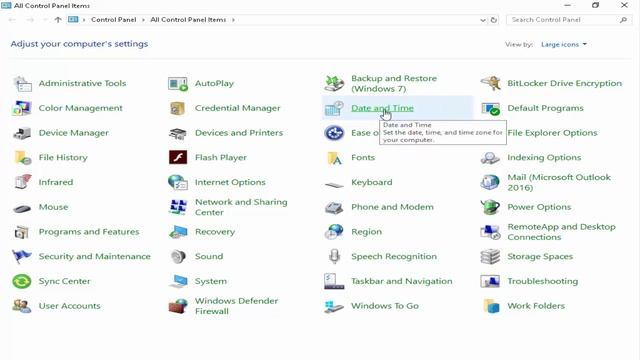
Task: Open the Administrative Tools icon
Action: (22, 84)
